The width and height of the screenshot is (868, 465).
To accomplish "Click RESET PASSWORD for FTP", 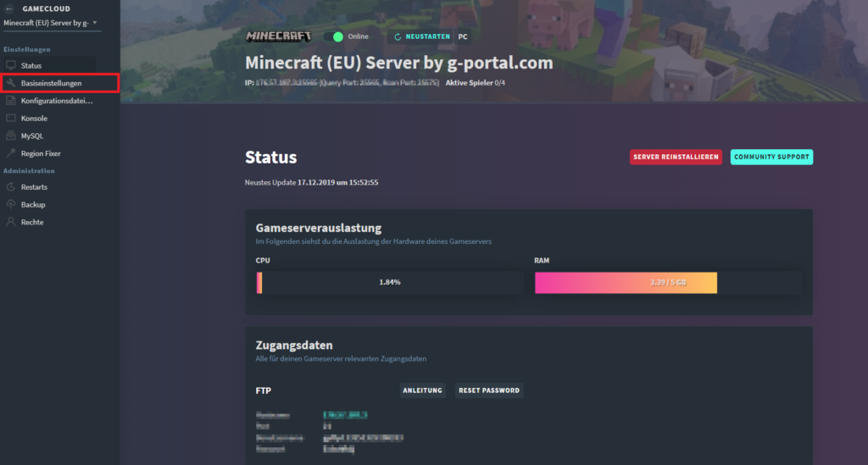I will (x=489, y=390).
